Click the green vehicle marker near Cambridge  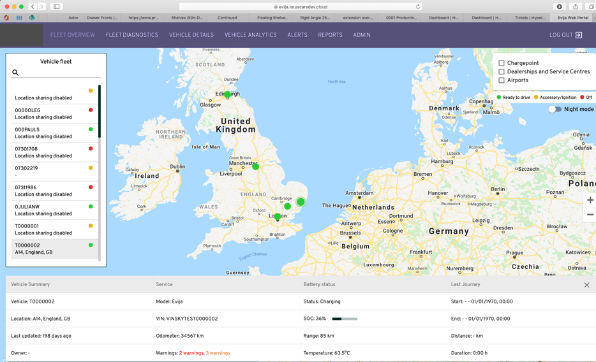point(287,206)
